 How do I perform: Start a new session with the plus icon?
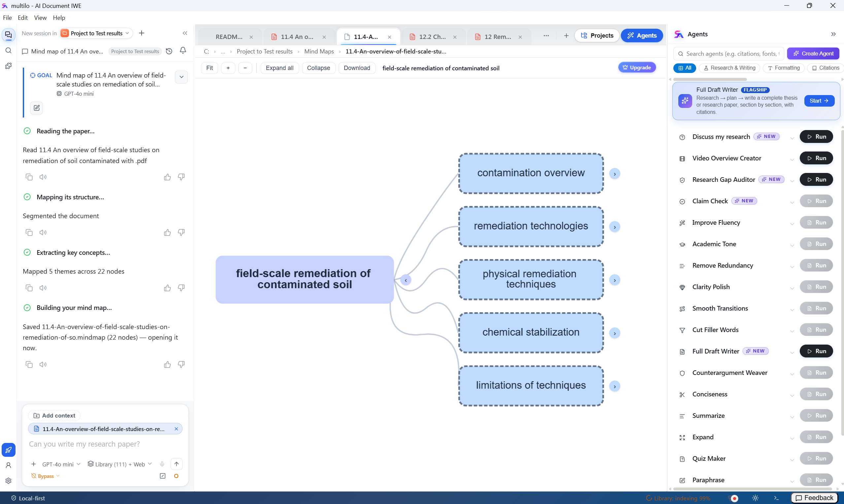point(142,33)
